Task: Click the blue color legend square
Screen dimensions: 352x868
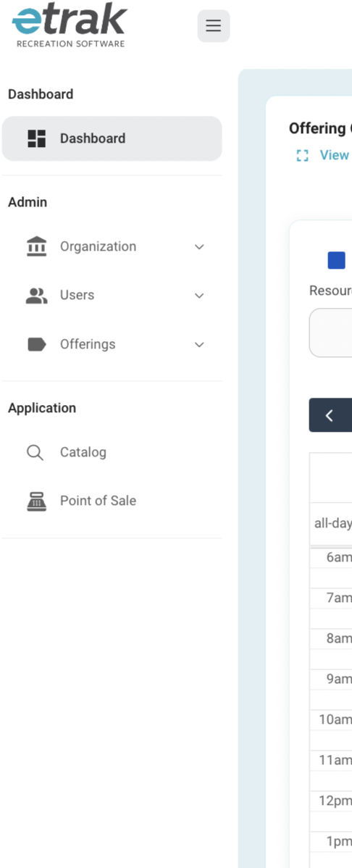Action: [337, 260]
